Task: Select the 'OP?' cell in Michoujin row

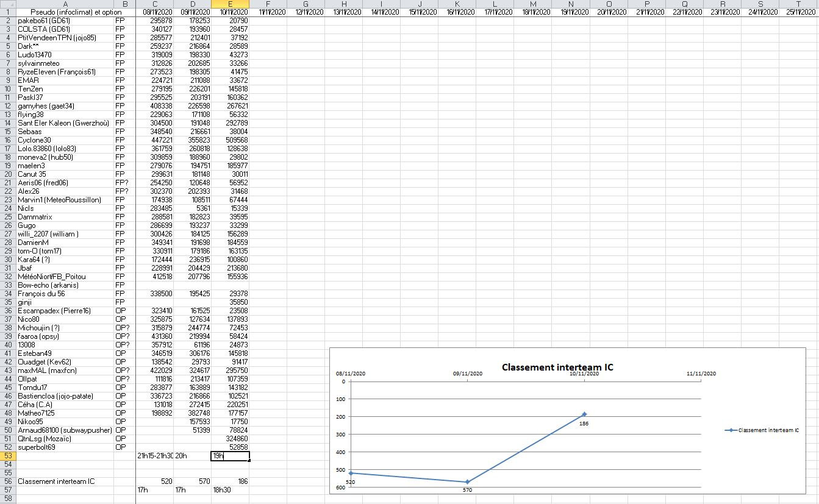Action: coord(125,327)
